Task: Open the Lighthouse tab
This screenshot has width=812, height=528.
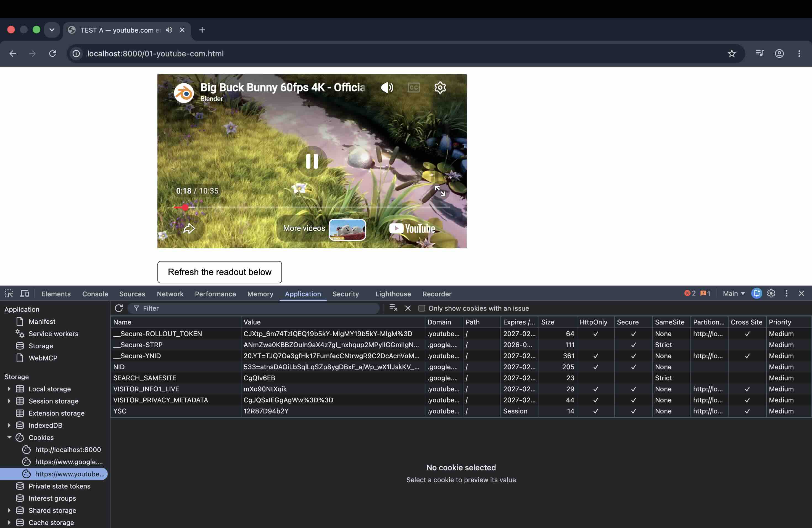Action: point(393,294)
